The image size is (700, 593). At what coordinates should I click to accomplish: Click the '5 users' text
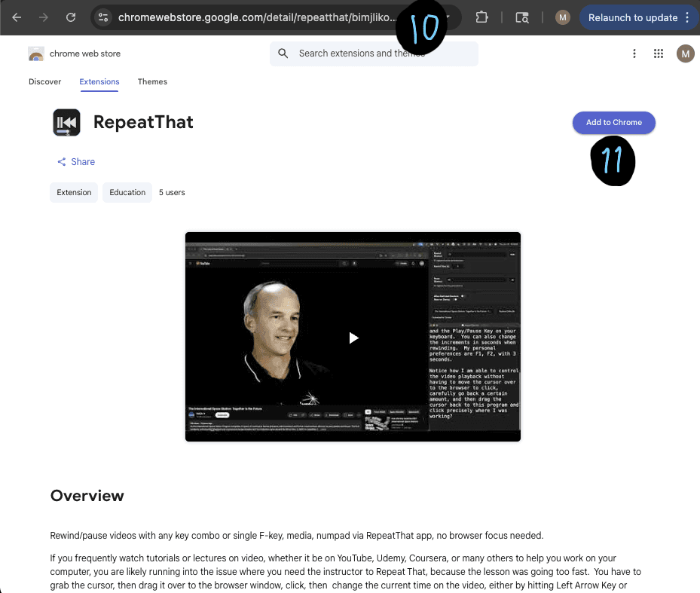(x=172, y=192)
